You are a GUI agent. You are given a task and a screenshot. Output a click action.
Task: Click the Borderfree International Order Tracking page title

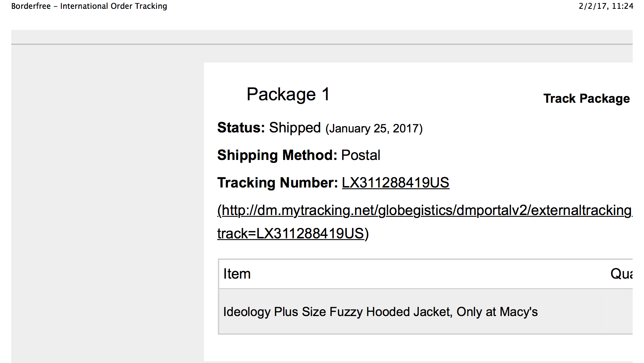point(89,6)
